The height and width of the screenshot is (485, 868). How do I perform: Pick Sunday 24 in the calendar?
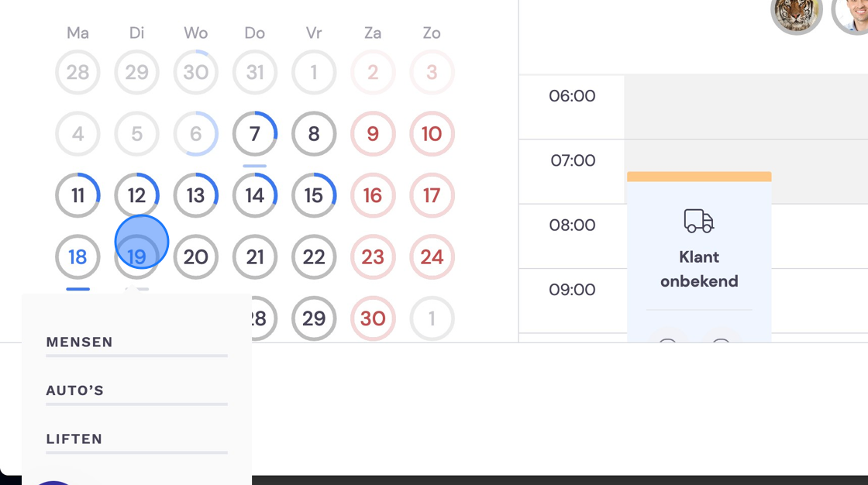click(432, 256)
